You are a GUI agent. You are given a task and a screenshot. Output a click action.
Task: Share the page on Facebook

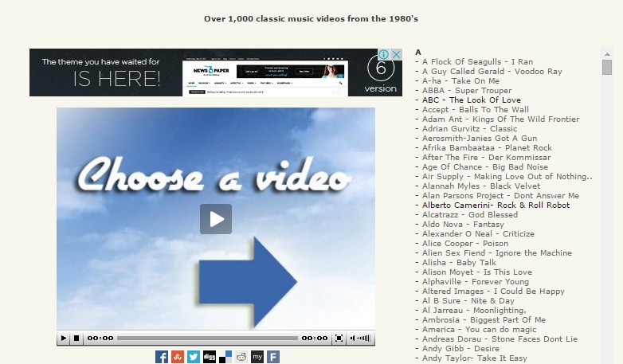click(x=162, y=357)
